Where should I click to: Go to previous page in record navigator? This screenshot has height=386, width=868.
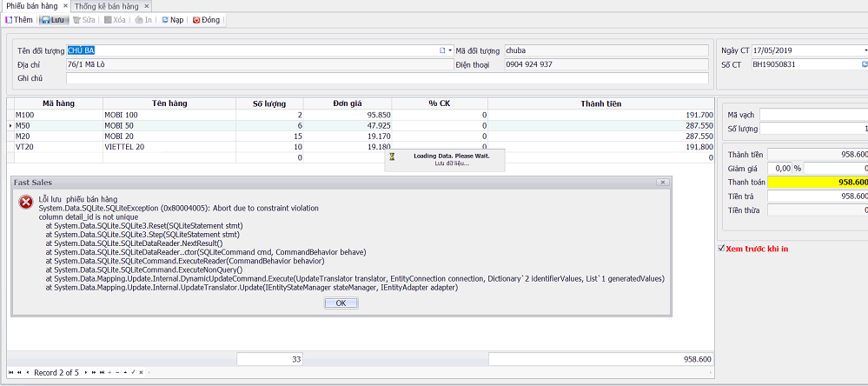[x=19, y=373]
